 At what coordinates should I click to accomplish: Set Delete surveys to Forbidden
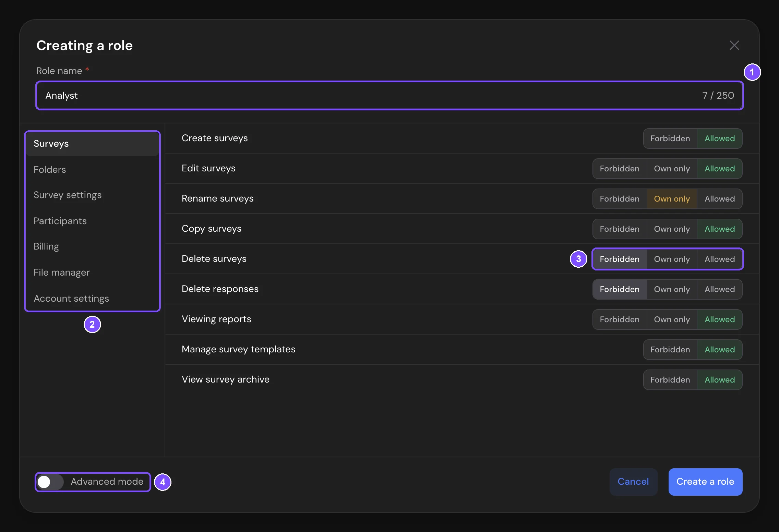(x=620, y=259)
